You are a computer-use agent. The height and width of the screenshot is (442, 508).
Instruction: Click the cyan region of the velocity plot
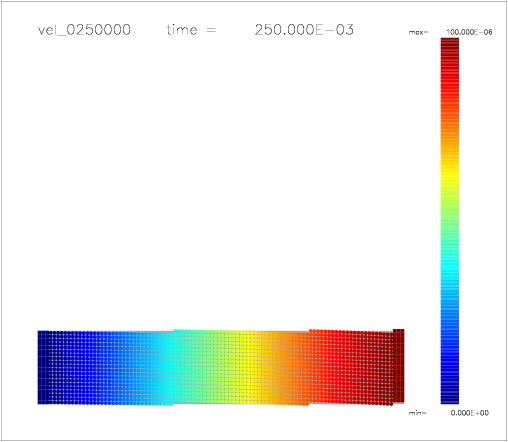click(166, 367)
